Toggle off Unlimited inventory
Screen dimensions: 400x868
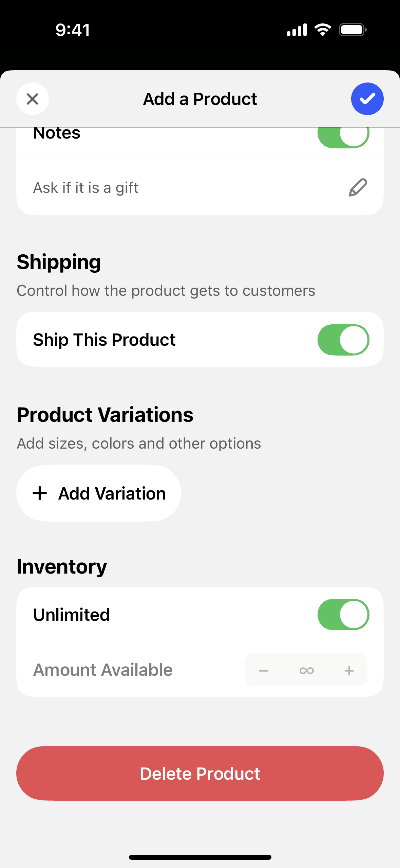[343, 614]
